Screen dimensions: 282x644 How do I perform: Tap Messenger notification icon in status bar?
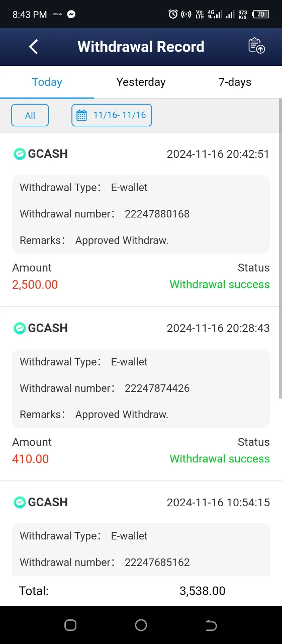click(x=71, y=14)
